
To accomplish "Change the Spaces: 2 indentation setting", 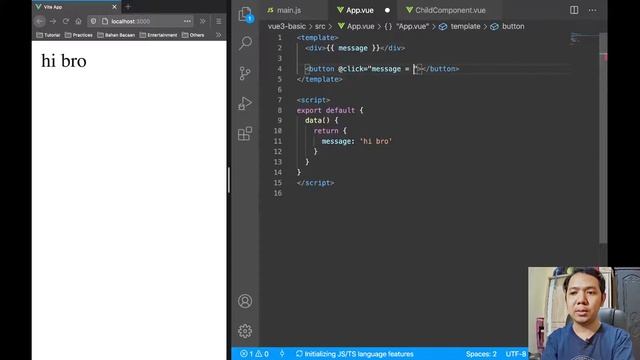I will point(481,354).
